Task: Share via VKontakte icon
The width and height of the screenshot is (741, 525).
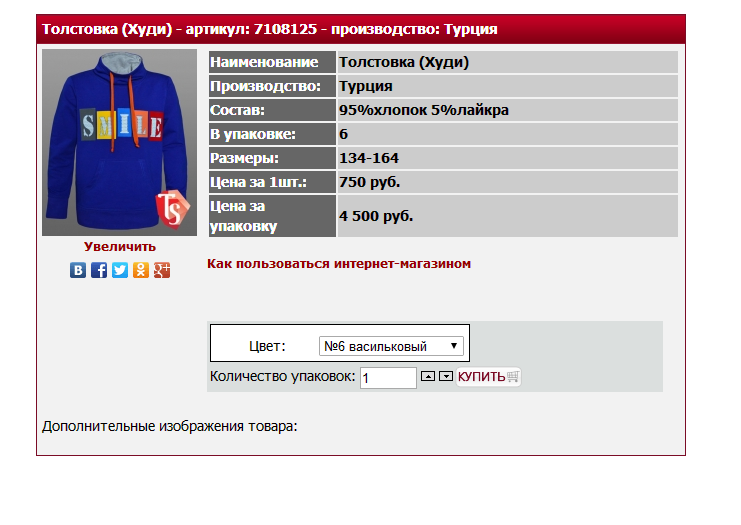Action: pos(78,270)
